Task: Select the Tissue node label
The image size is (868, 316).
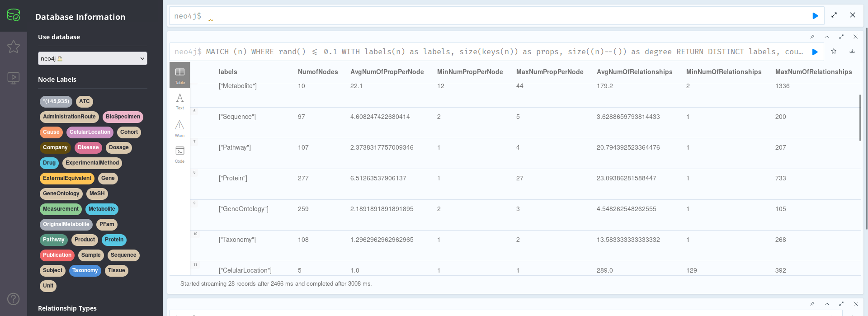Action: coord(116,271)
